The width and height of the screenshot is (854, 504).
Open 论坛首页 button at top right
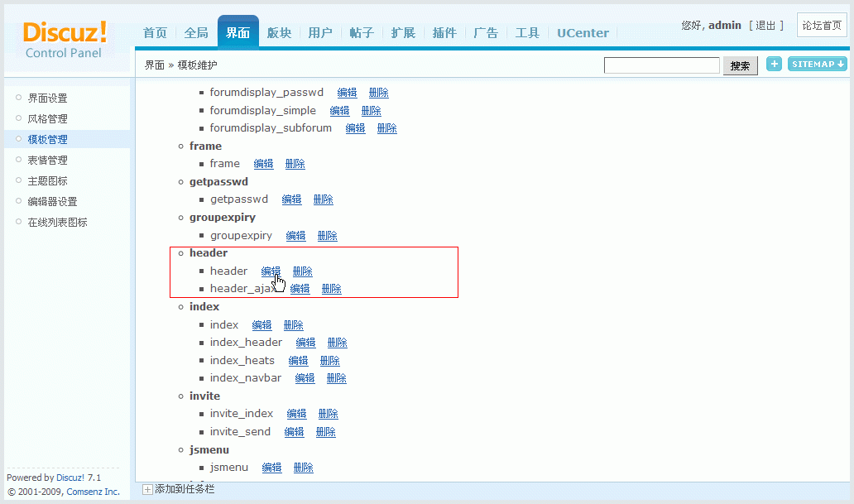tap(822, 25)
